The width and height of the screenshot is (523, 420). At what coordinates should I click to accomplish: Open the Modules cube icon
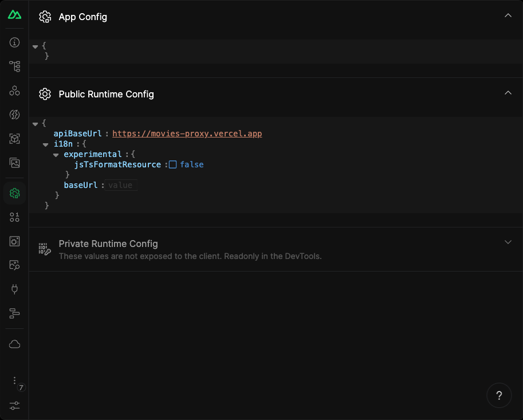[x=14, y=139]
